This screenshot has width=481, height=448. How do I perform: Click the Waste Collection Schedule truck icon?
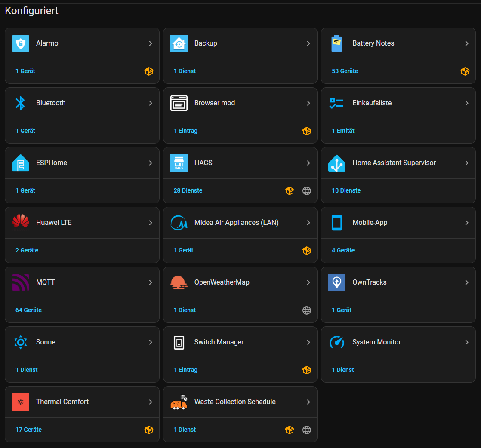click(179, 402)
